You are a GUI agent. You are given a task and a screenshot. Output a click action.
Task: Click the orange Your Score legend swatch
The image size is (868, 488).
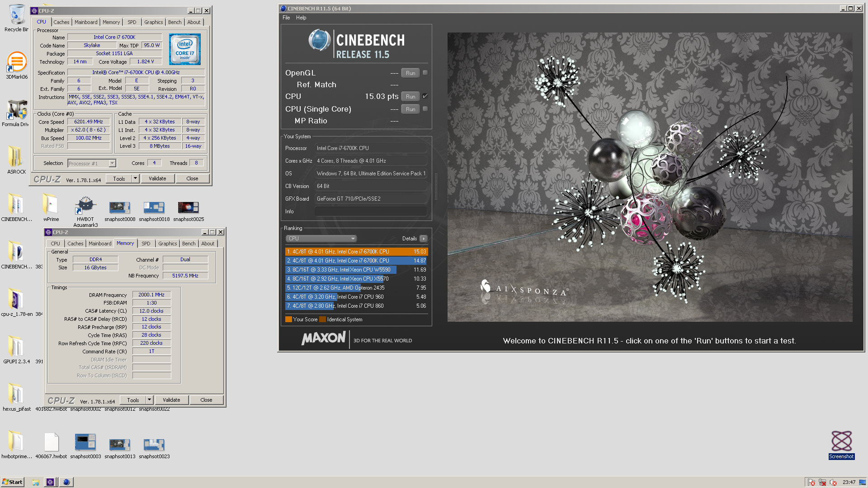tap(288, 319)
